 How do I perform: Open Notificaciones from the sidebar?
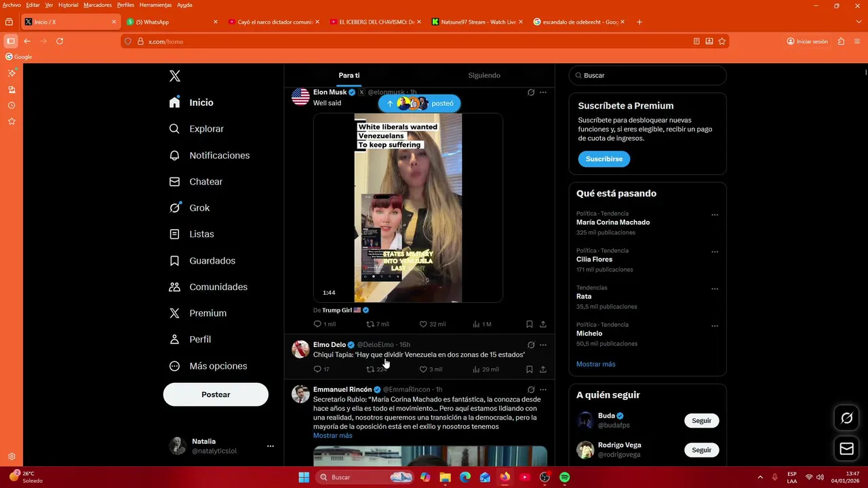click(x=210, y=155)
